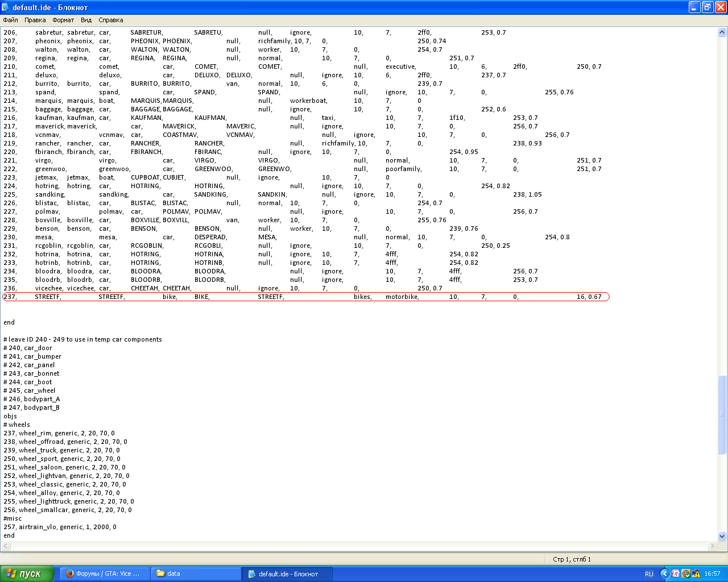Switch to the data folder taskbar window
The width and height of the screenshot is (728, 582).
(x=196, y=573)
